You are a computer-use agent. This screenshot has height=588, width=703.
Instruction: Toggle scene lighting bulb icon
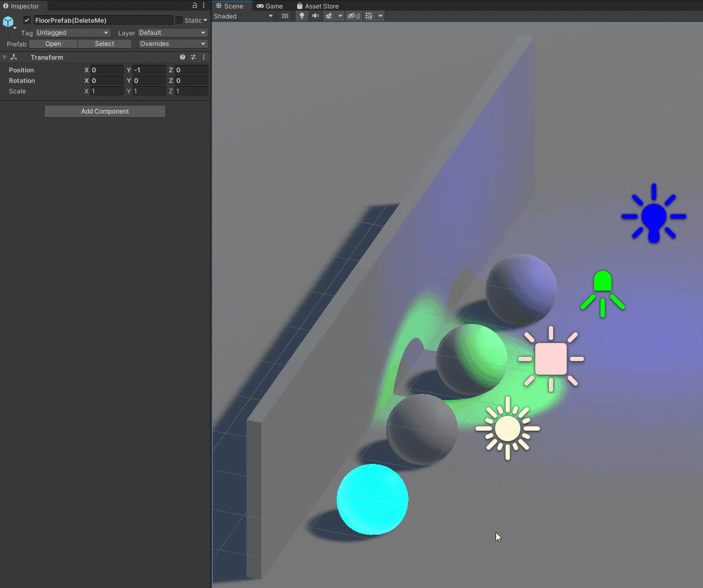[302, 16]
